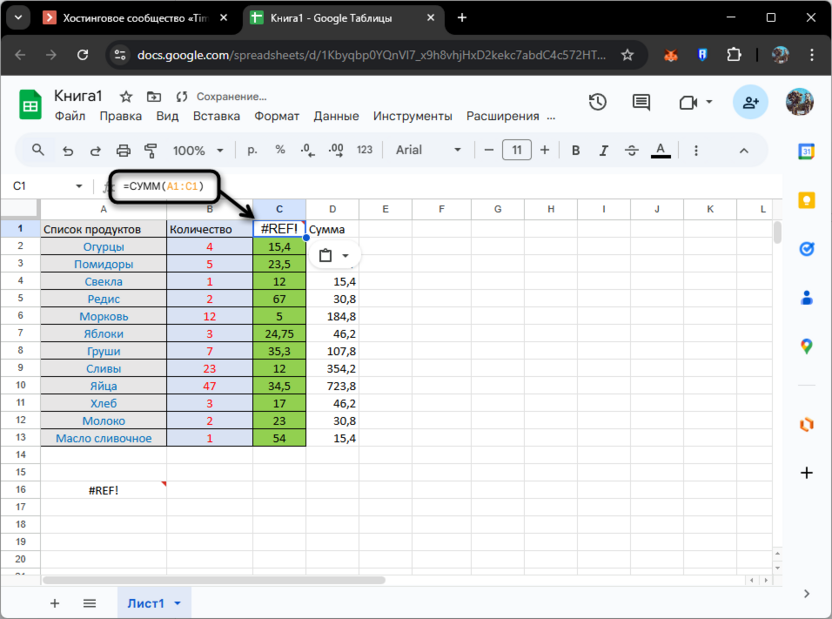Image resolution: width=832 pixels, height=619 pixels.
Task: Toggle bold formatting
Action: point(576,151)
